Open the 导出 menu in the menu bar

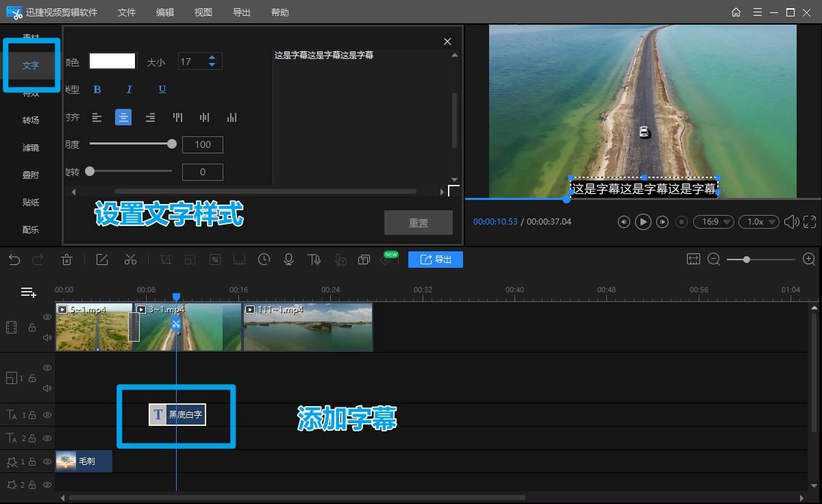(x=242, y=12)
